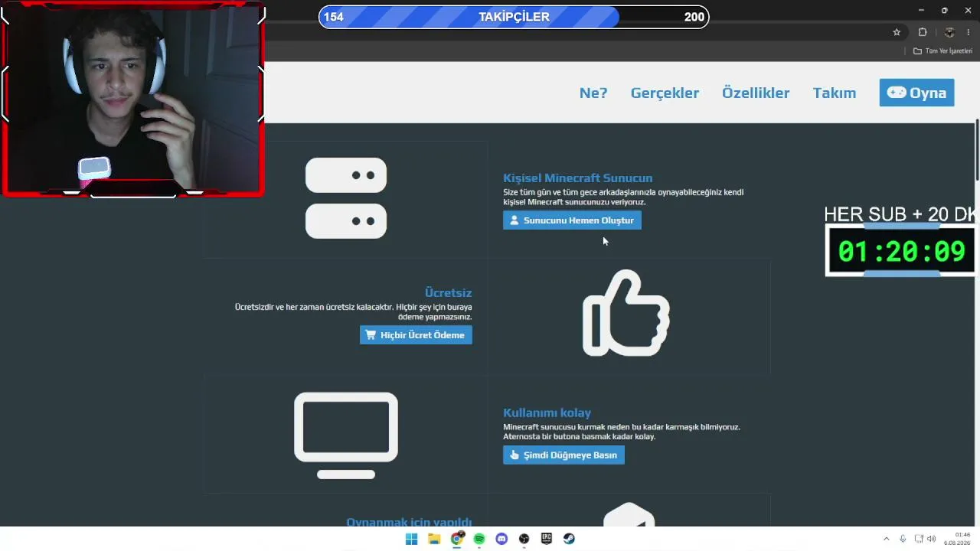This screenshot has width=980, height=551.
Task: Jump to the Özellikler section
Action: (x=756, y=93)
